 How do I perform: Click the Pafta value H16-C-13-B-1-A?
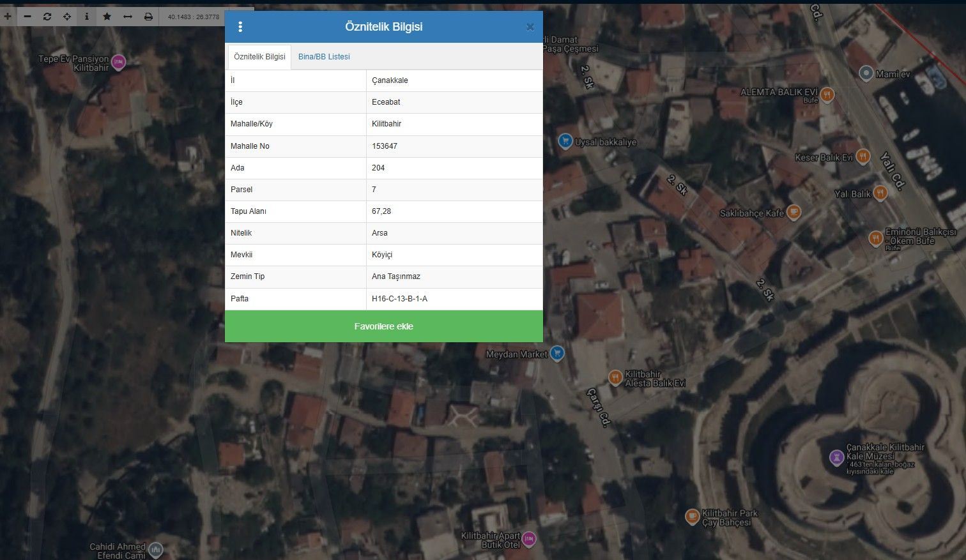400,299
